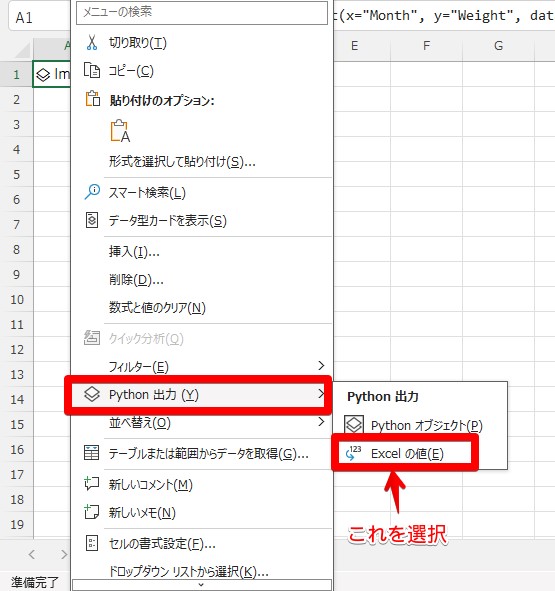Choose 削除(D) from the context menu
This screenshot has height=591, width=555.
[x=136, y=280]
